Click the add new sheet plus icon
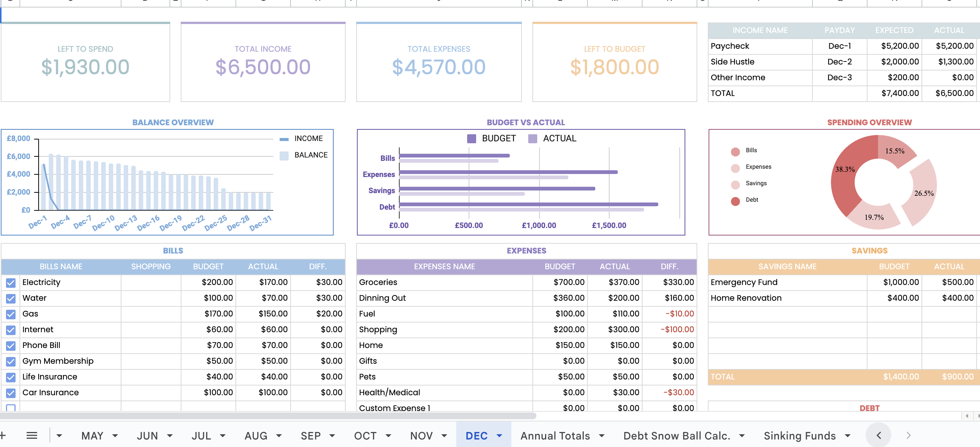Screen dimensions: 980x447 click(x=3, y=435)
